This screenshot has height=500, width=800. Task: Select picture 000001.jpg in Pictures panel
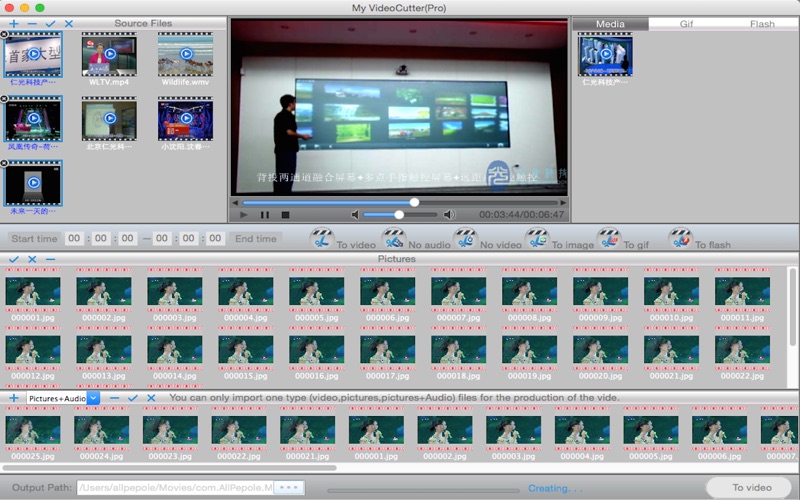33,292
